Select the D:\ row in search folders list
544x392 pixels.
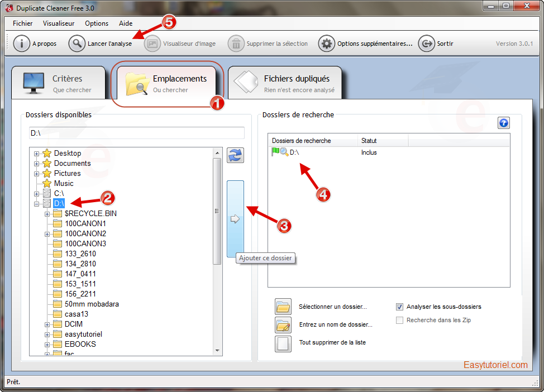pos(389,152)
